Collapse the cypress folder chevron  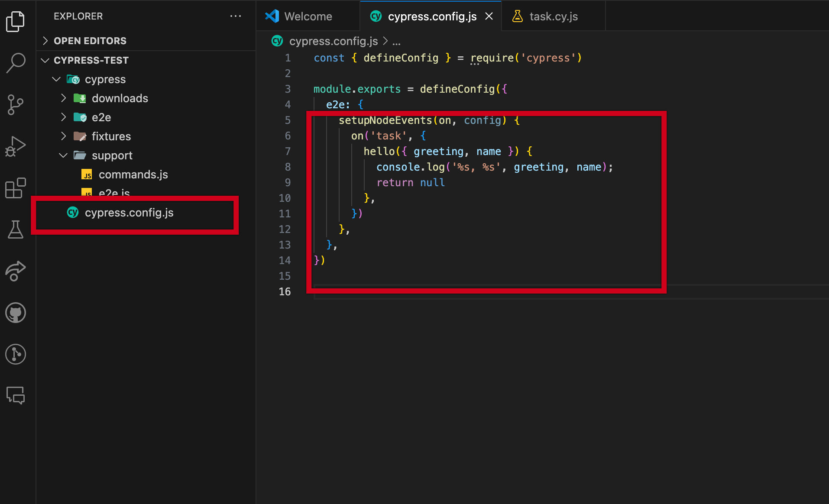[56, 79]
